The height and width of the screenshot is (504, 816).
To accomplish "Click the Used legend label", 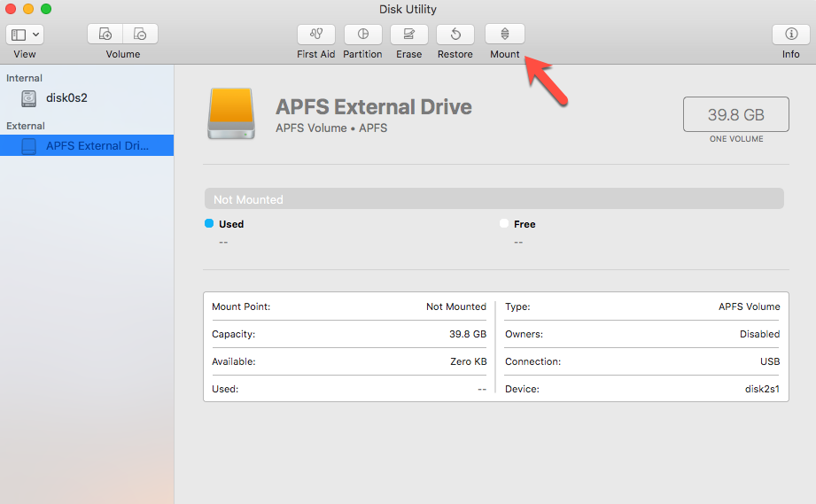I will pyautogui.click(x=231, y=224).
